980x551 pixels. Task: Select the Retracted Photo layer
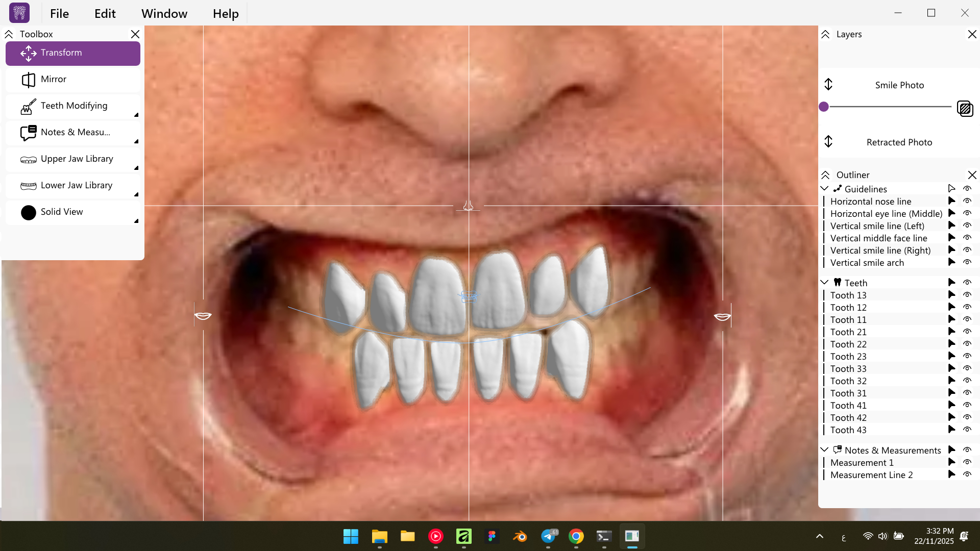point(899,142)
